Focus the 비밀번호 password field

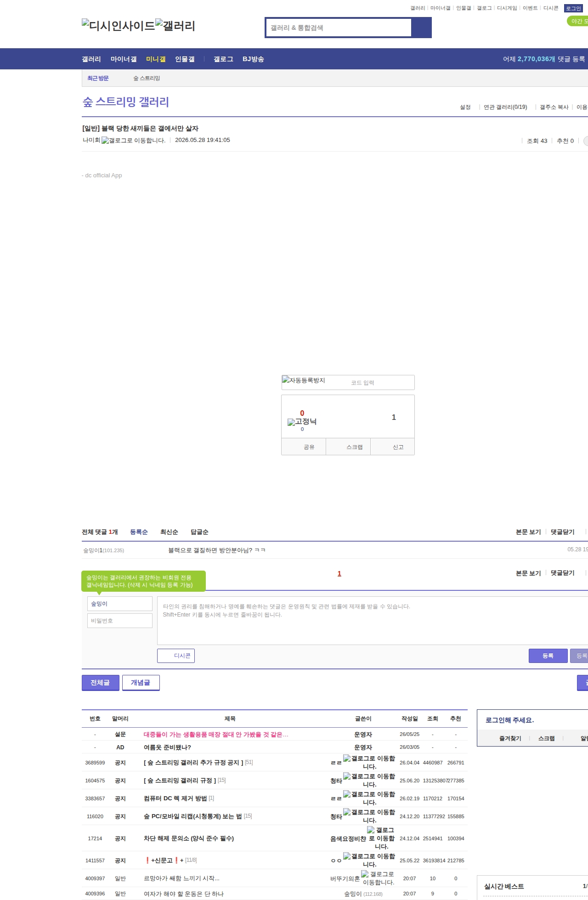[120, 621]
